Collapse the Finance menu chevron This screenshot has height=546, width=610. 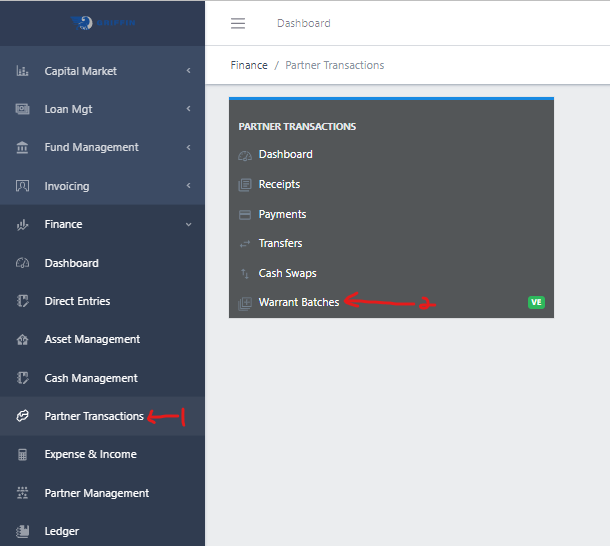188,225
